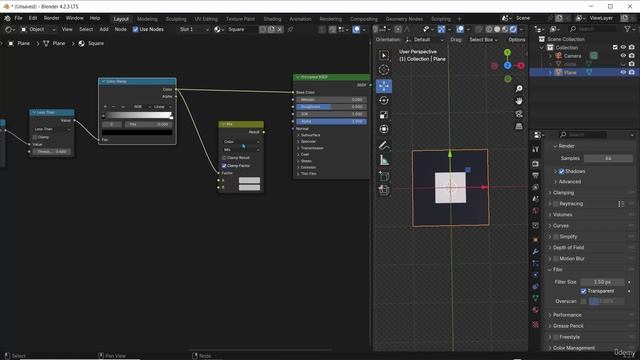
Task: Open the Material properties tab icon
Action: click(x=536, y=310)
